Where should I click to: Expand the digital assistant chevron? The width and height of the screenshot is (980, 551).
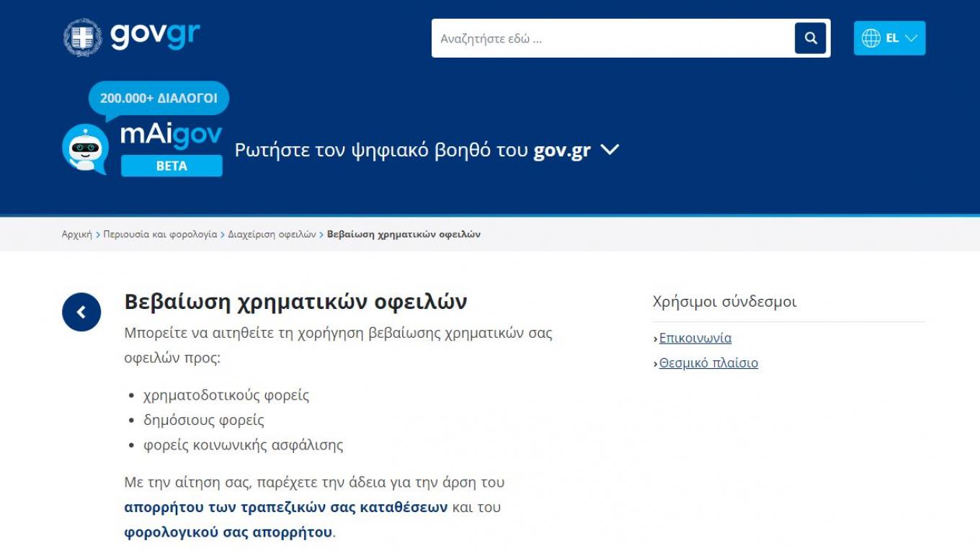[610, 150]
